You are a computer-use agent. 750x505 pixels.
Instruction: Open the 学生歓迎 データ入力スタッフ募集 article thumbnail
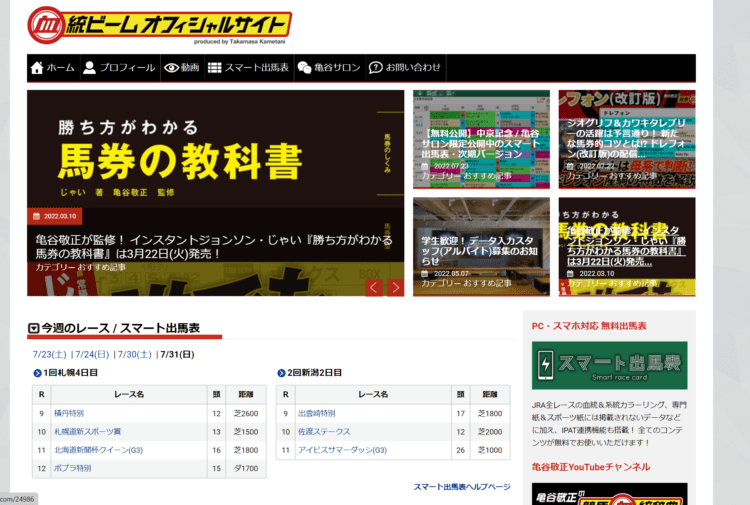click(481, 247)
